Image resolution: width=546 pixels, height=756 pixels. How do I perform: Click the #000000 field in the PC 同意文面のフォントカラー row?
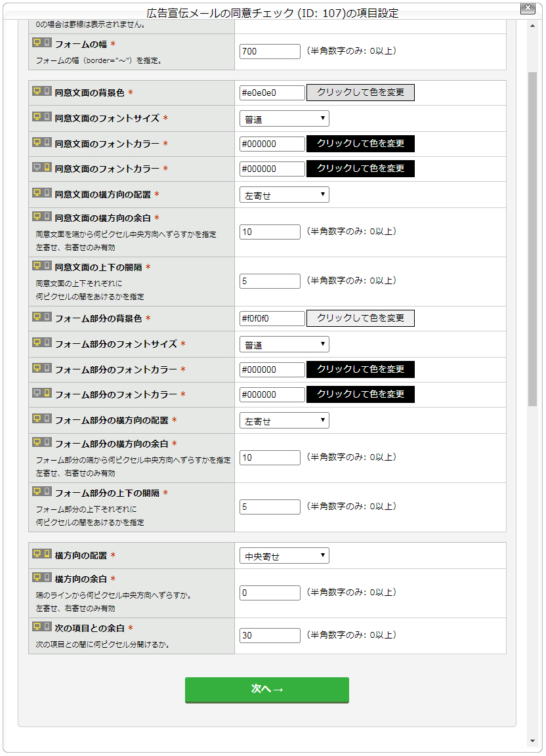pyautogui.click(x=272, y=144)
